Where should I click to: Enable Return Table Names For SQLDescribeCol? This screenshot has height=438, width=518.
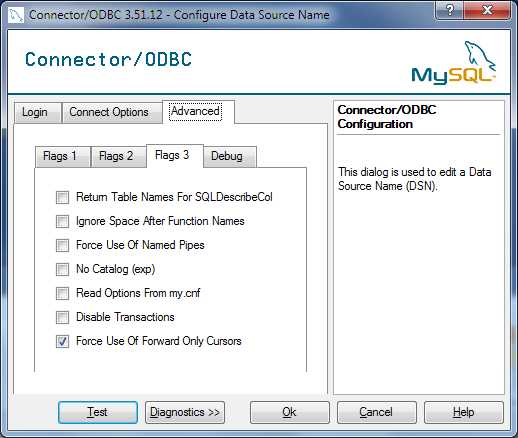[62, 197]
